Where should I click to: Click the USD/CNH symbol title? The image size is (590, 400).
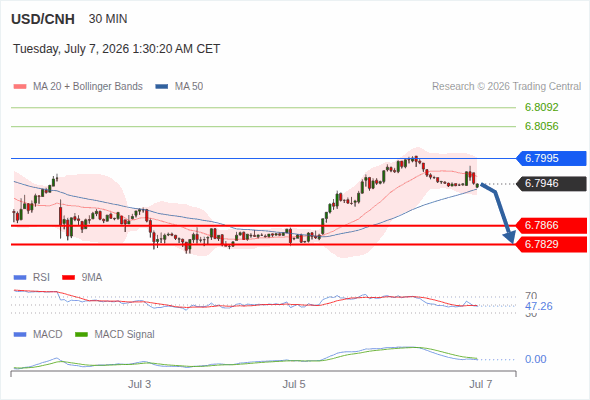(x=43, y=19)
